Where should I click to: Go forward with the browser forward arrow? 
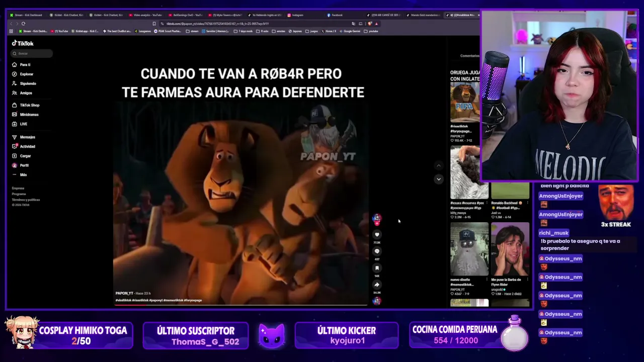(17, 24)
